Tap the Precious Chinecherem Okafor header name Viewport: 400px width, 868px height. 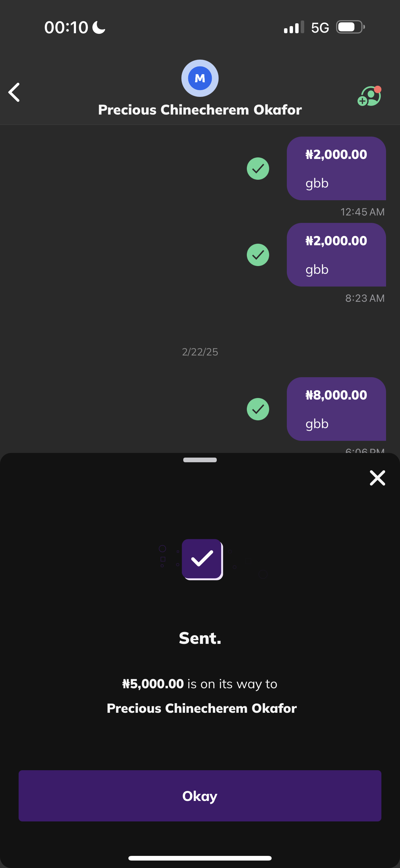[200, 110]
